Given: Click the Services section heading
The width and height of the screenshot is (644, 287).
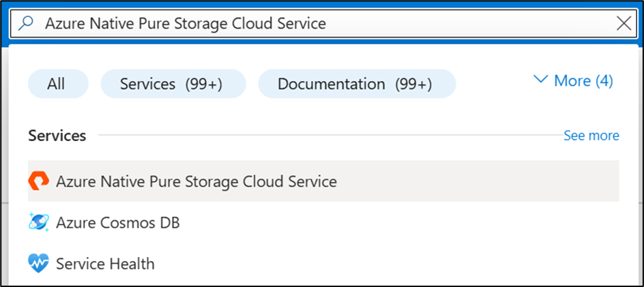Looking at the screenshot, I should (x=57, y=136).
